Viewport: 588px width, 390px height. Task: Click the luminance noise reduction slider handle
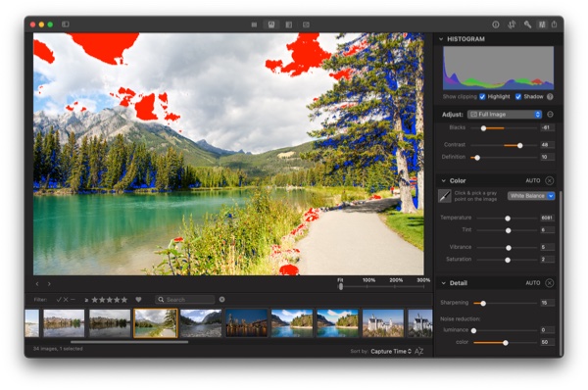pyautogui.click(x=473, y=331)
